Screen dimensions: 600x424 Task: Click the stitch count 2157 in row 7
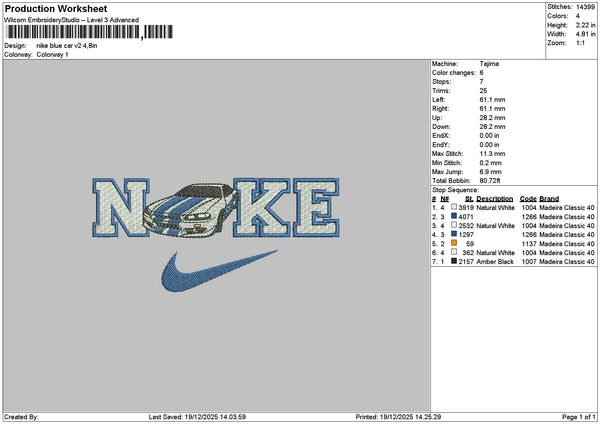(x=466, y=262)
